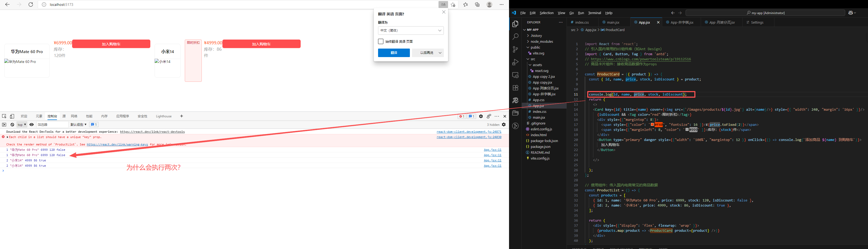Go back in the browser
This screenshot has width=868, height=249.
click(7, 5)
